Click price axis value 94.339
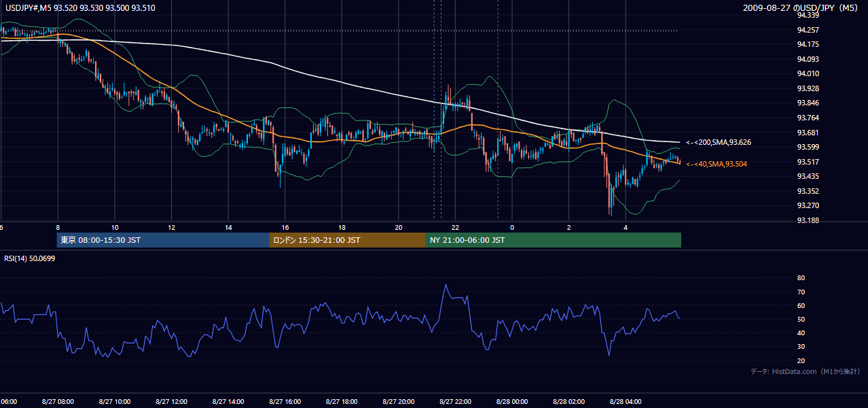868x408 pixels. (808, 15)
